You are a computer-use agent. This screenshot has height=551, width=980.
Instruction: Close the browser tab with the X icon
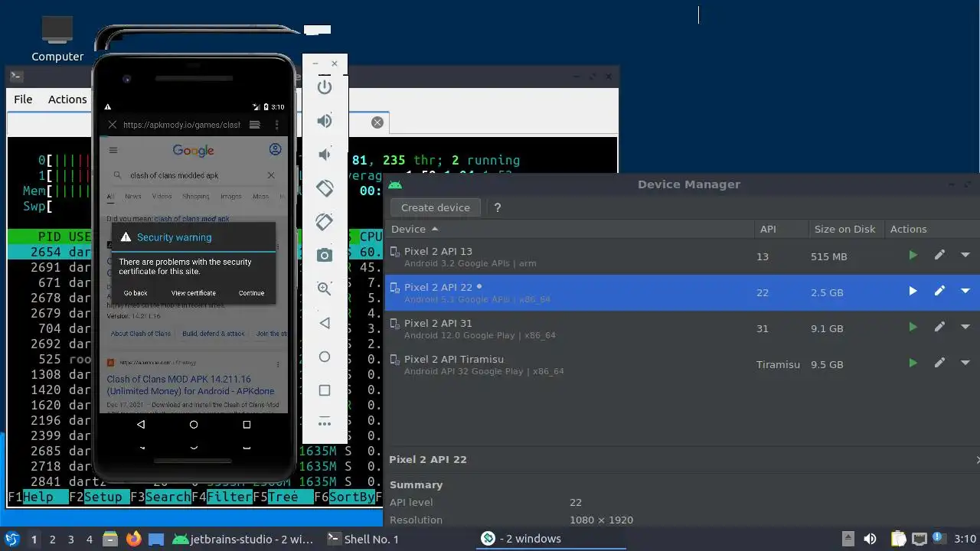(113, 125)
